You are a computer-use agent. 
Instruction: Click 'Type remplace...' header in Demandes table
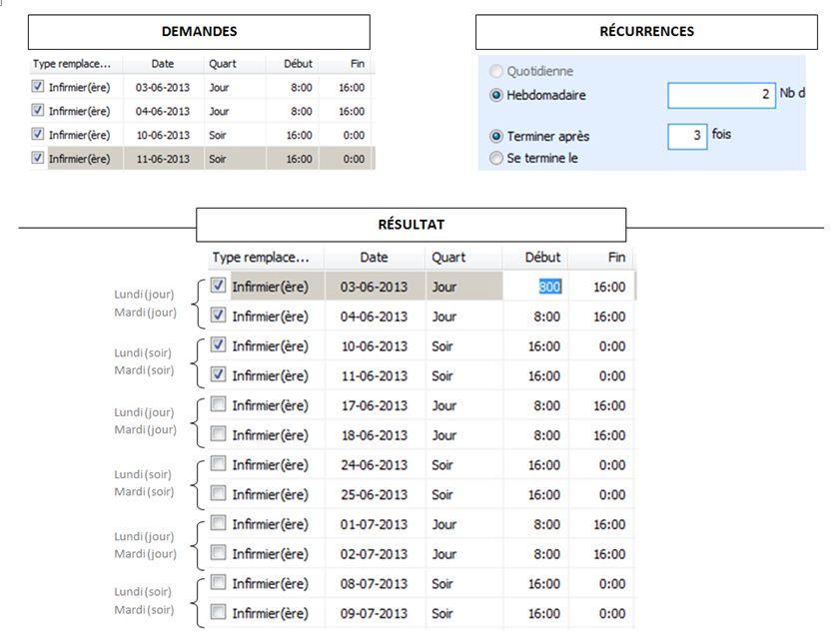click(x=71, y=63)
